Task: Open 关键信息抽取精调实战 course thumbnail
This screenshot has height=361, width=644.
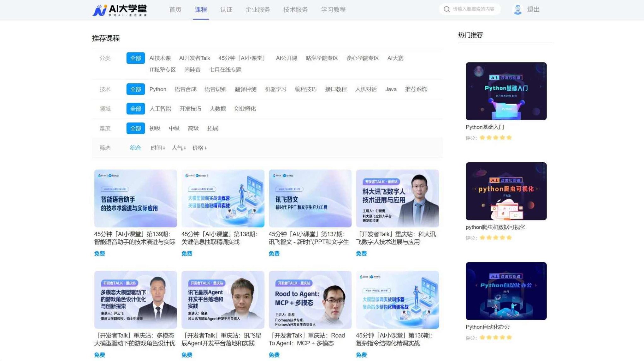Action: [223, 198]
